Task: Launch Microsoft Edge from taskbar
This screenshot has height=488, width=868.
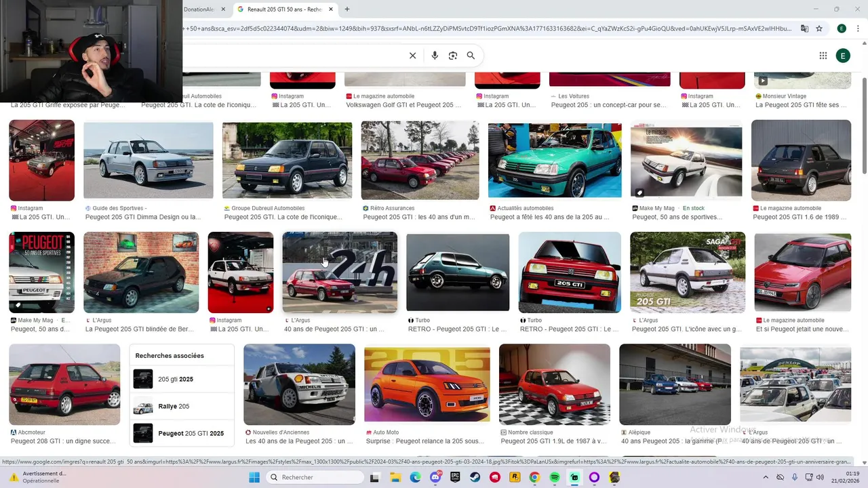Action: pos(415,477)
